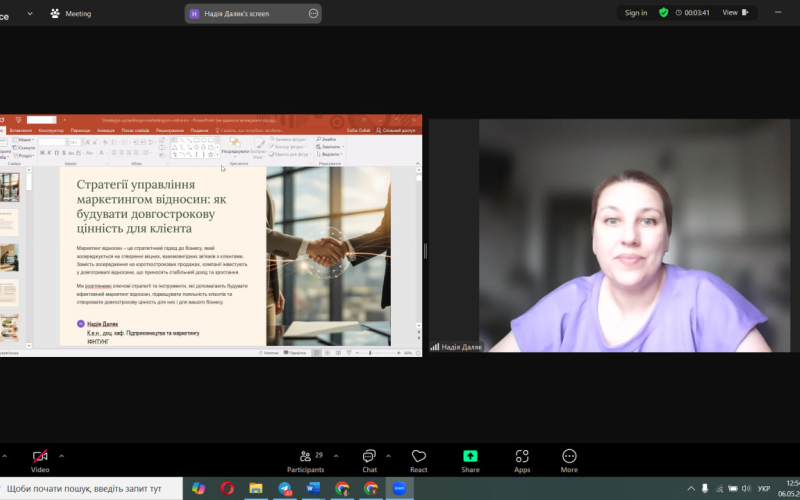The image size is (800, 500).
Task: Open the Анімація ribbon tab
Action: (x=106, y=131)
